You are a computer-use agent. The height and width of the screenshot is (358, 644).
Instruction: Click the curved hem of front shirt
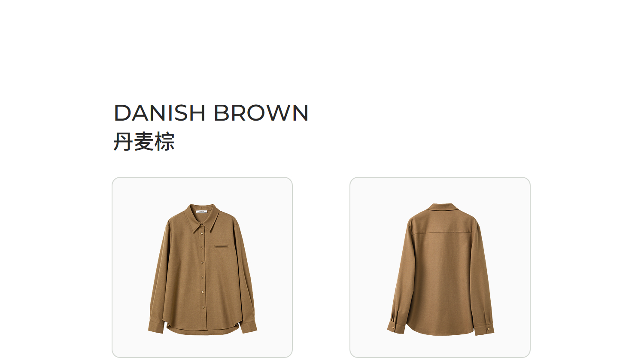click(202, 331)
